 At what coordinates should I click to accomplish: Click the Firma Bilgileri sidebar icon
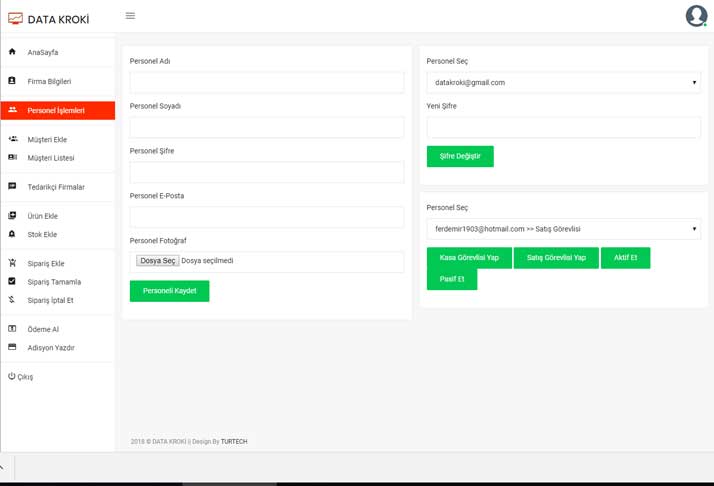point(12,81)
